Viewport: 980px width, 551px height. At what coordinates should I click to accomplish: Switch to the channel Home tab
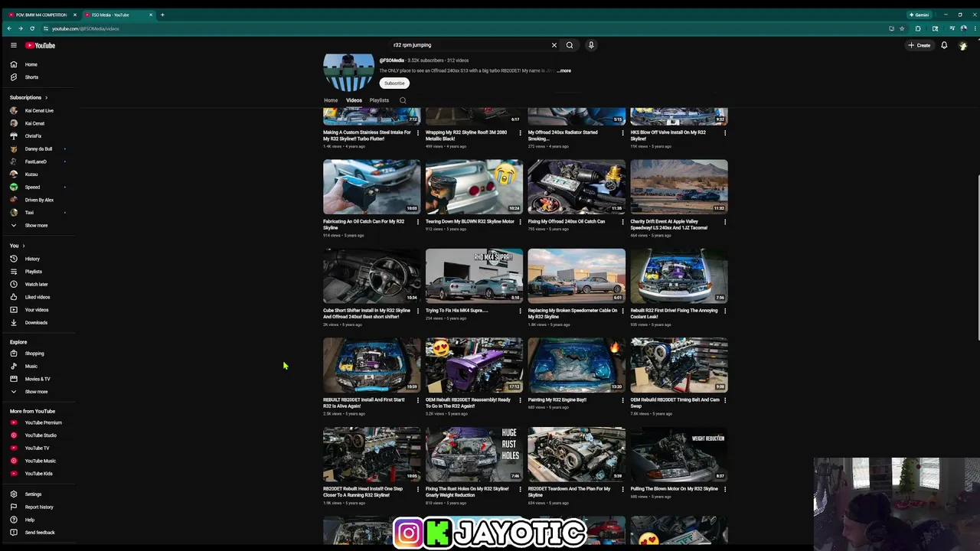tap(331, 100)
